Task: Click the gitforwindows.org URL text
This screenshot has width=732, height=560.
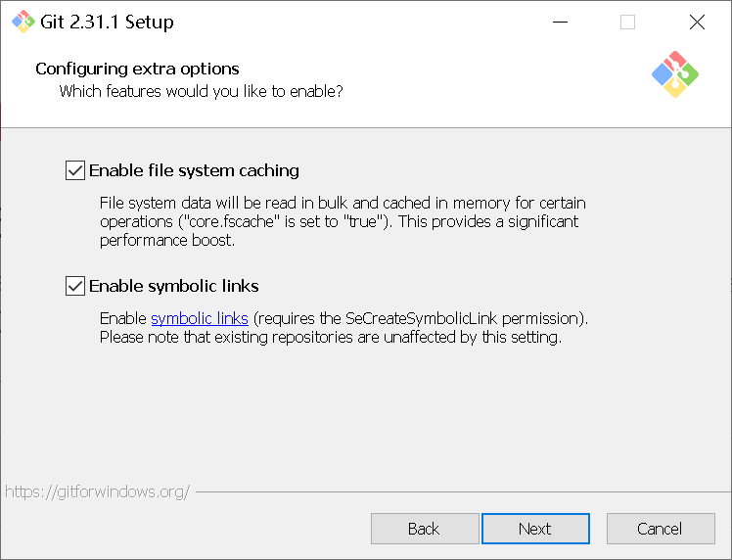Action: (x=98, y=491)
